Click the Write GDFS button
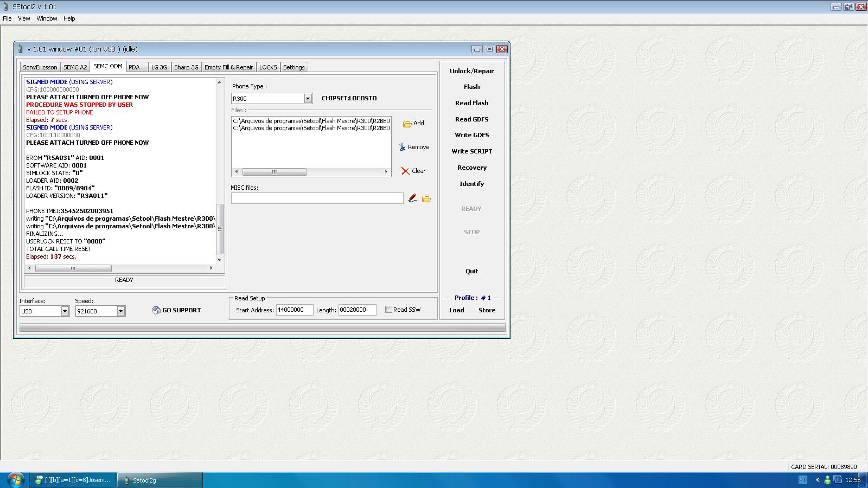Screen dimensions: 868x488 (x=472, y=135)
